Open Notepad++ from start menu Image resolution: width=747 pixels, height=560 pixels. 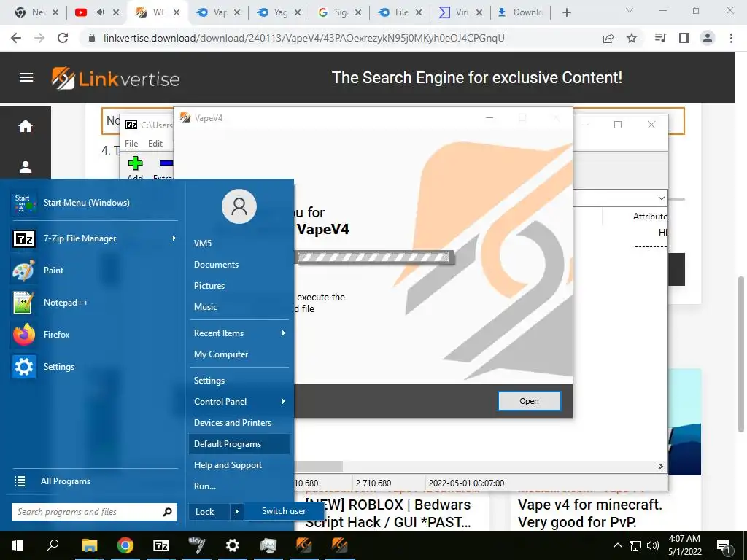point(94,303)
